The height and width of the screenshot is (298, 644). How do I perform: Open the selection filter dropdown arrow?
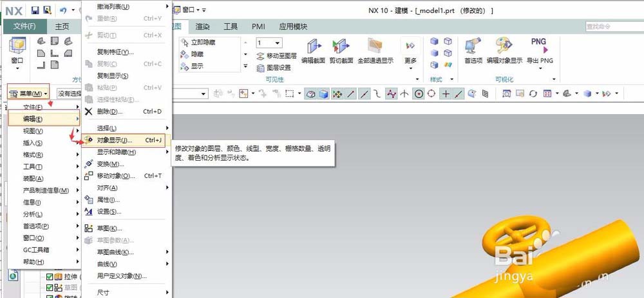click(204, 94)
